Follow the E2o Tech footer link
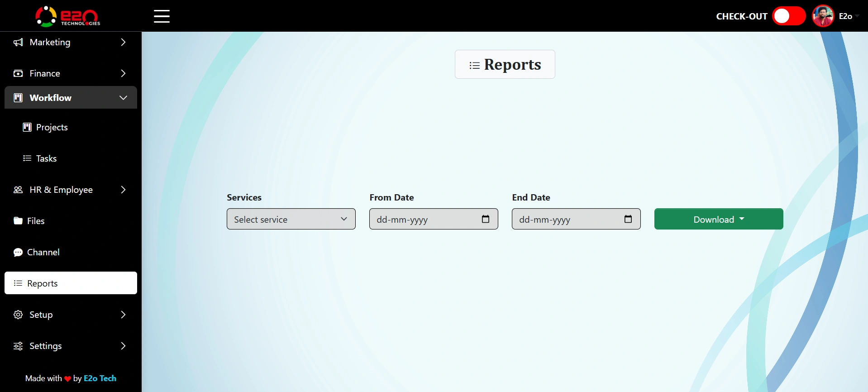 100,378
